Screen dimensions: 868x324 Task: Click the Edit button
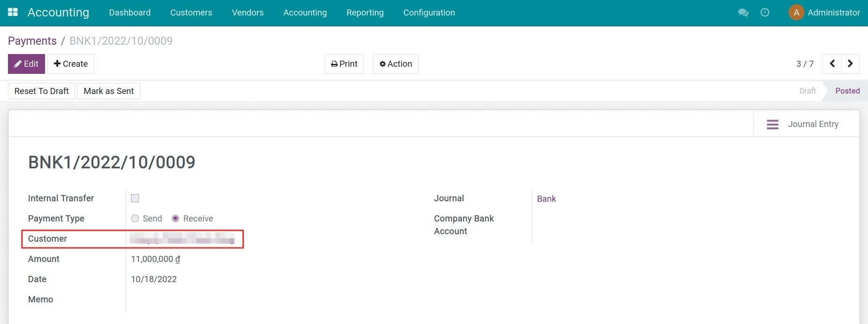tap(26, 64)
